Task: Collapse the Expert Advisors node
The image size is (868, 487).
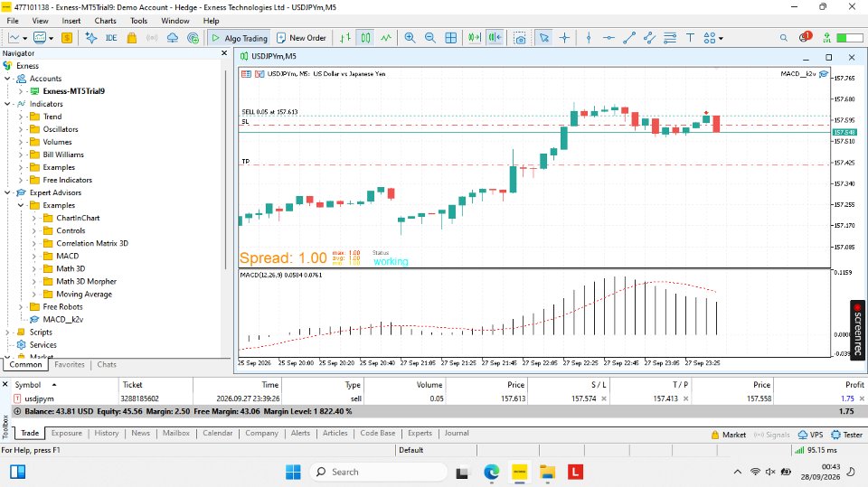Action: pos(7,192)
